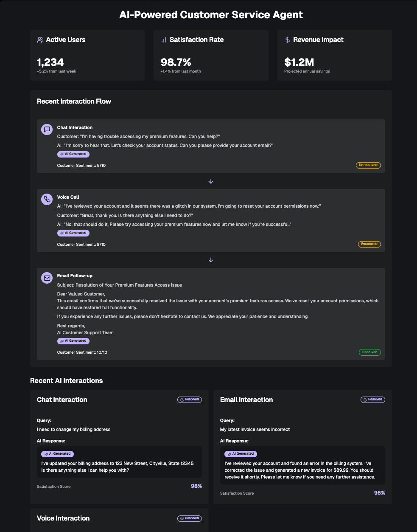Click the Escalated status badge
417x532 pixels.
tap(369, 244)
